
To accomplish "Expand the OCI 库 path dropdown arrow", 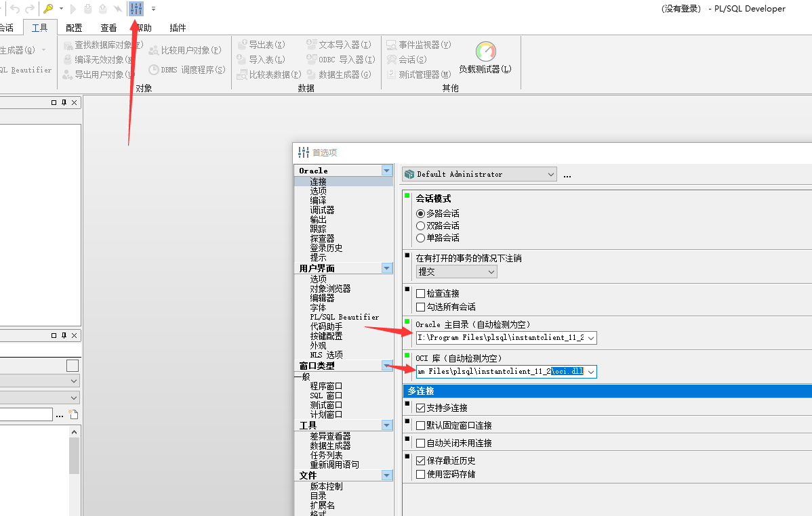I will coord(591,372).
